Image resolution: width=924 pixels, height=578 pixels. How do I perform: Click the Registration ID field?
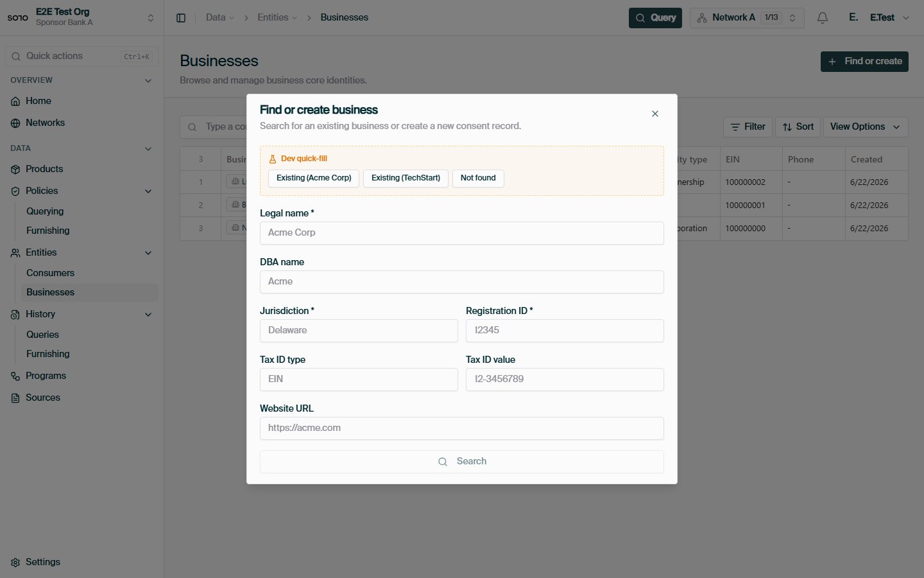click(565, 331)
